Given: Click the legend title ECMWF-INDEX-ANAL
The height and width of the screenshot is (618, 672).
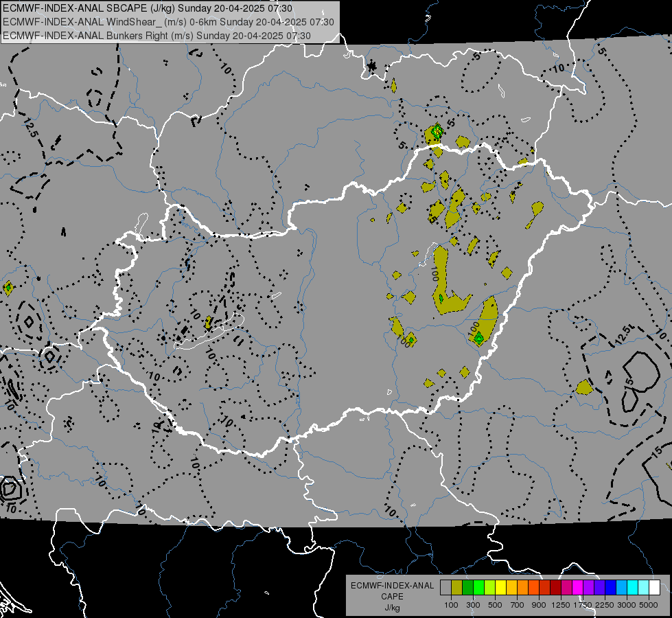Looking at the screenshot, I should [392, 586].
